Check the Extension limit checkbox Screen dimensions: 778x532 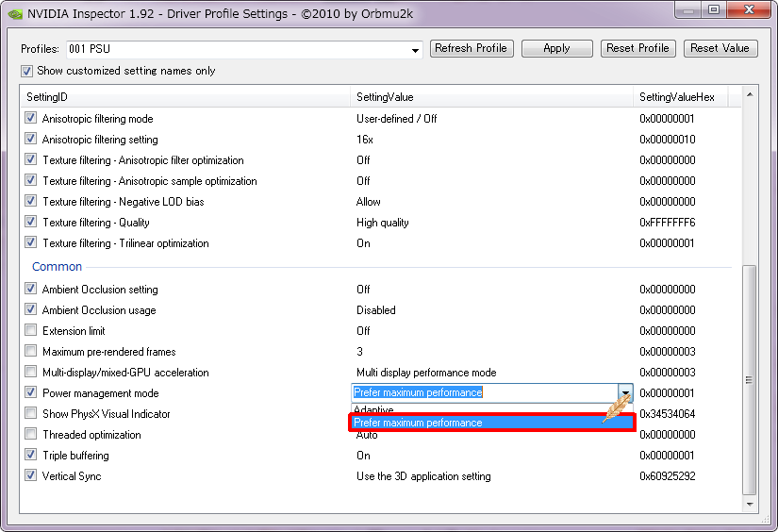coord(31,330)
